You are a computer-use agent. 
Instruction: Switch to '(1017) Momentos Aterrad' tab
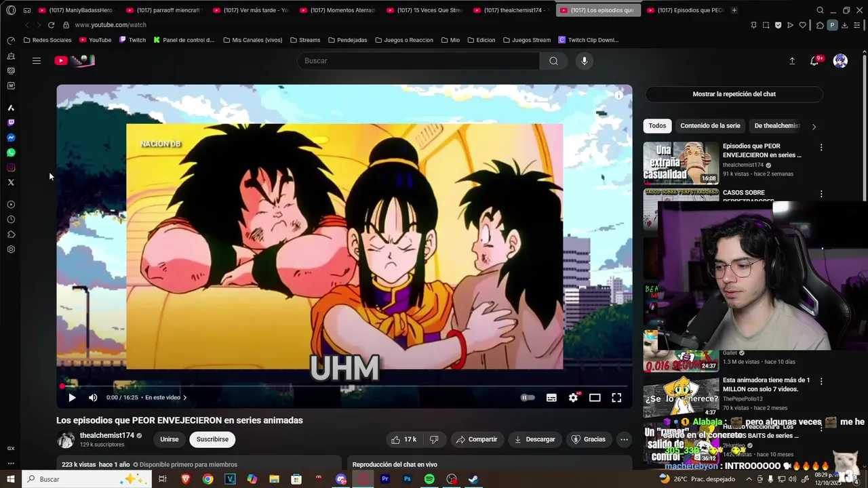336,10
